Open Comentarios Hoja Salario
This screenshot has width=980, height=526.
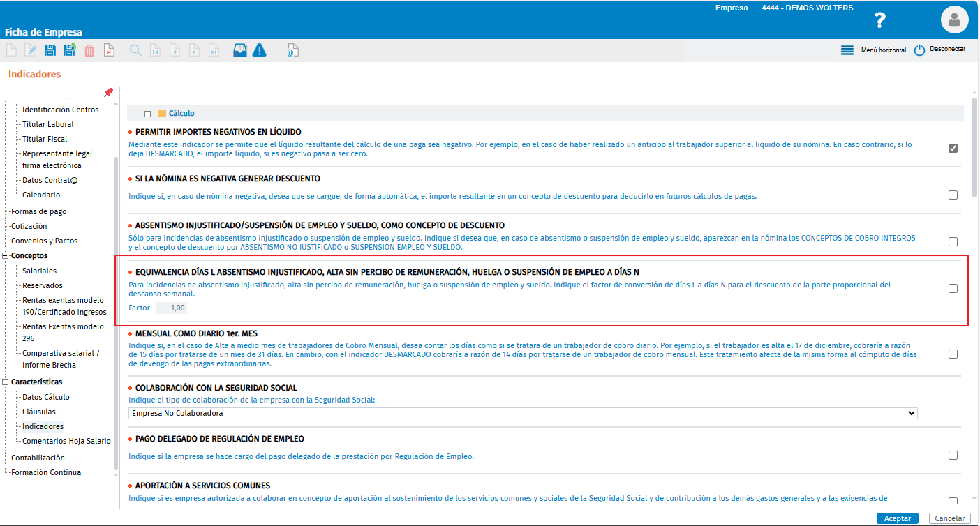(66, 441)
